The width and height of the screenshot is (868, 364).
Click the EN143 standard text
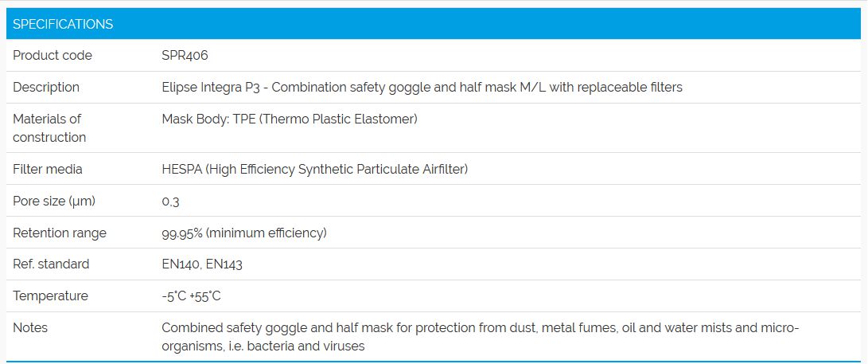pyautogui.click(x=224, y=264)
